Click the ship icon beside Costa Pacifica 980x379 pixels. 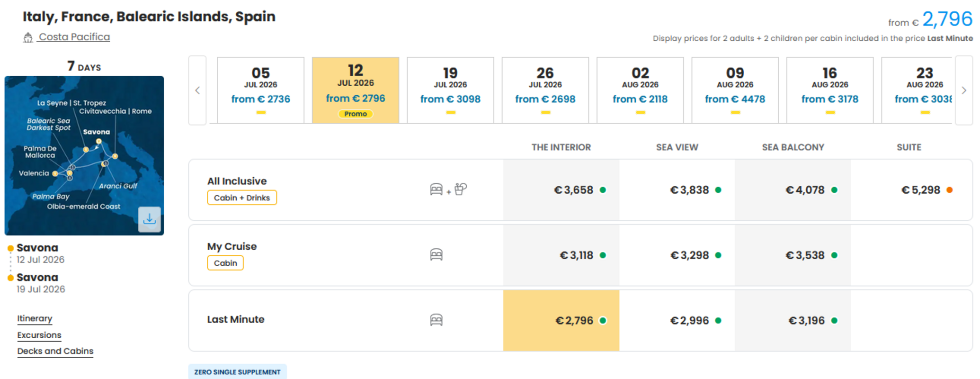click(x=28, y=37)
